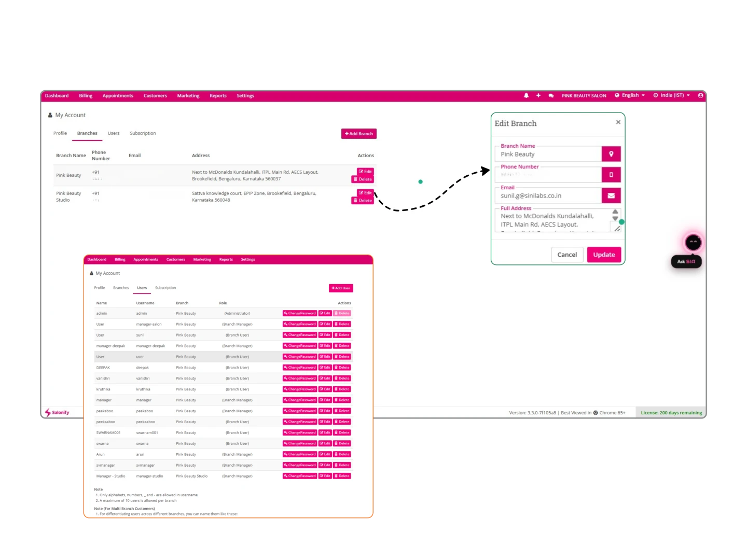Click the Full Address resize handle
This screenshot has width=747, height=560.
[617, 229]
